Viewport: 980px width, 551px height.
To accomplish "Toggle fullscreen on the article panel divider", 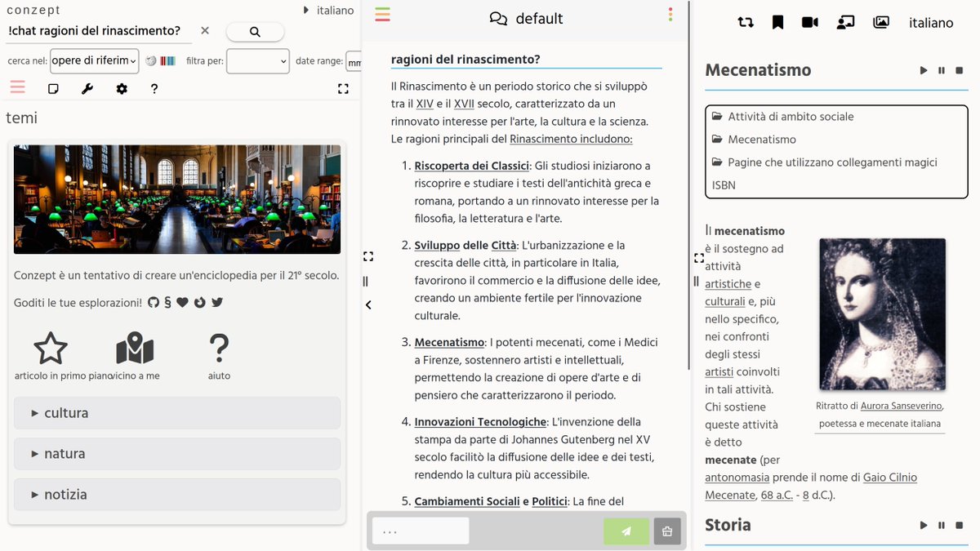I will point(699,258).
